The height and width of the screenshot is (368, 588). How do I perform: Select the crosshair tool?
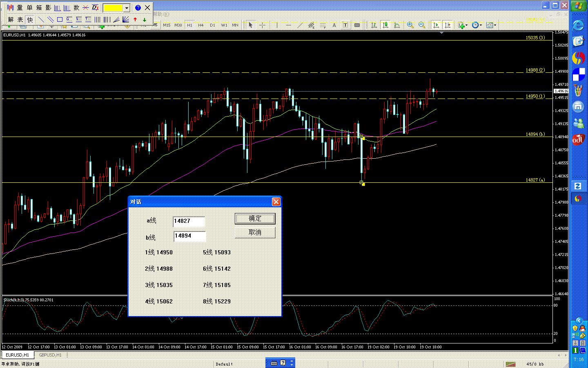pos(262,25)
